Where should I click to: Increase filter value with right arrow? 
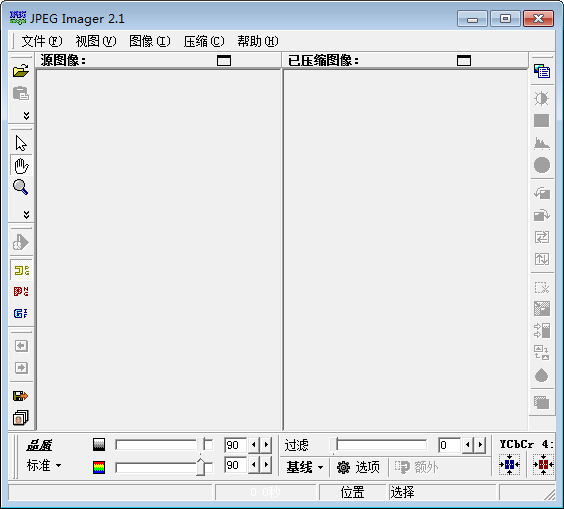point(480,445)
